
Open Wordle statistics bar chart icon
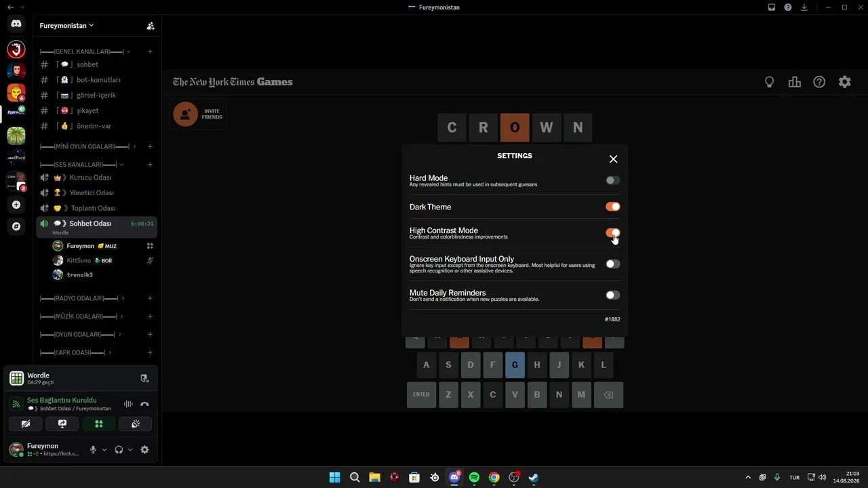point(795,82)
